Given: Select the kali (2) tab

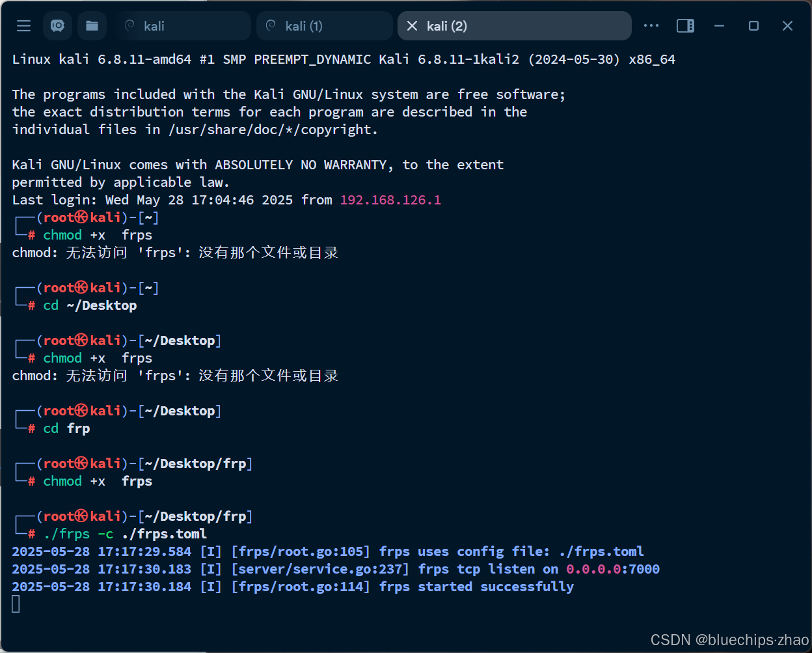Looking at the screenshot, I should point(514,26).
